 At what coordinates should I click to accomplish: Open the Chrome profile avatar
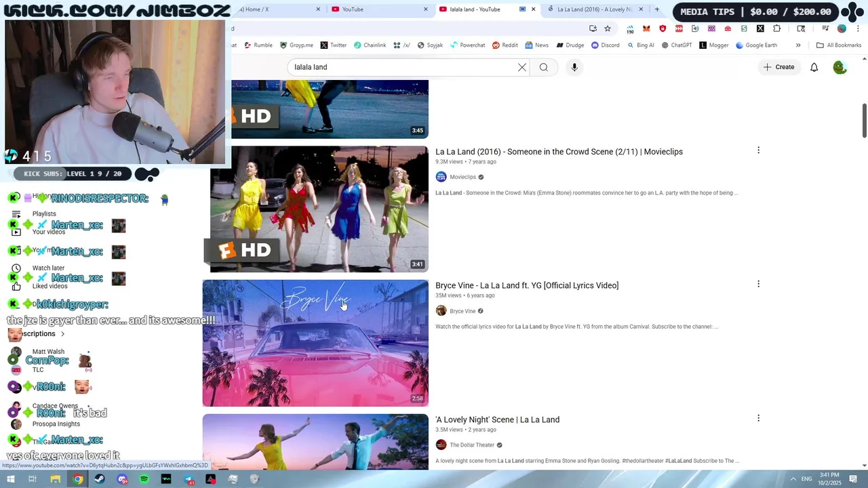pyautogui.click(x=842, y=28)
